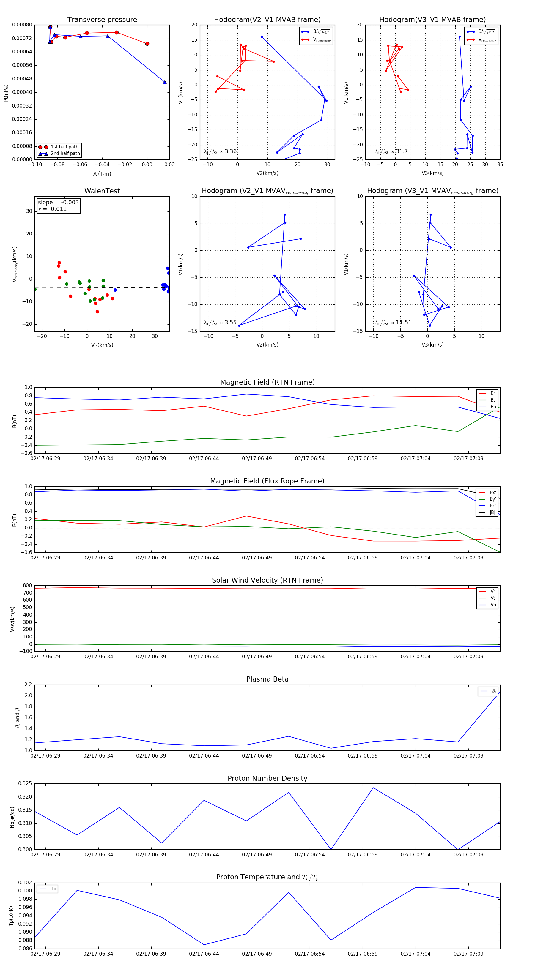The height and width of the screenshot is (980, 535).
Task: Click the βp legend in Plasma Beta
Action: pos(488,691)
